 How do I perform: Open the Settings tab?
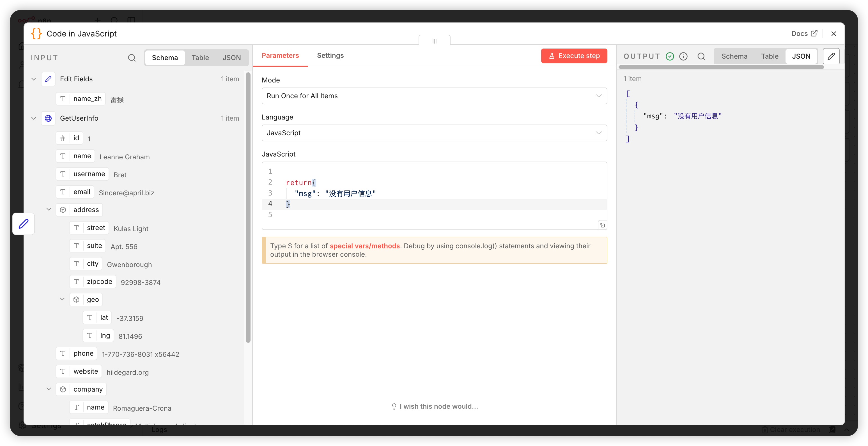[x=330, y=56]
